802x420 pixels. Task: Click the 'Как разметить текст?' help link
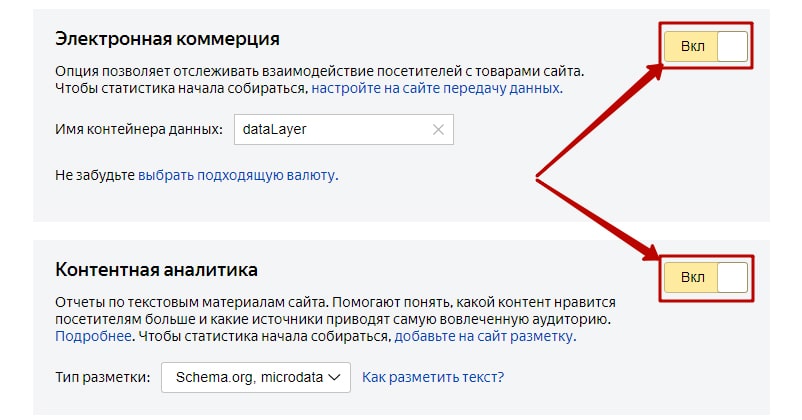tap(433, 377)
